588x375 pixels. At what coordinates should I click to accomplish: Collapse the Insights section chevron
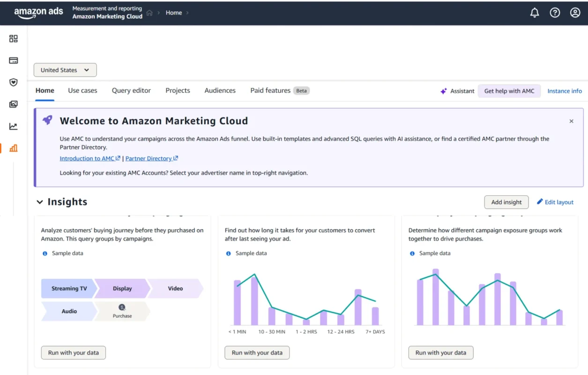pyautogui.click(x=40, y=202)
